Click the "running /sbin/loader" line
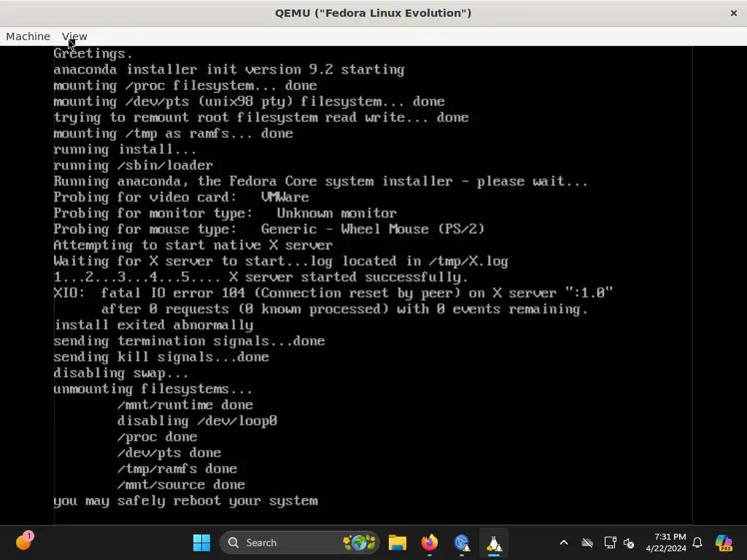 [x=133, y=166]
